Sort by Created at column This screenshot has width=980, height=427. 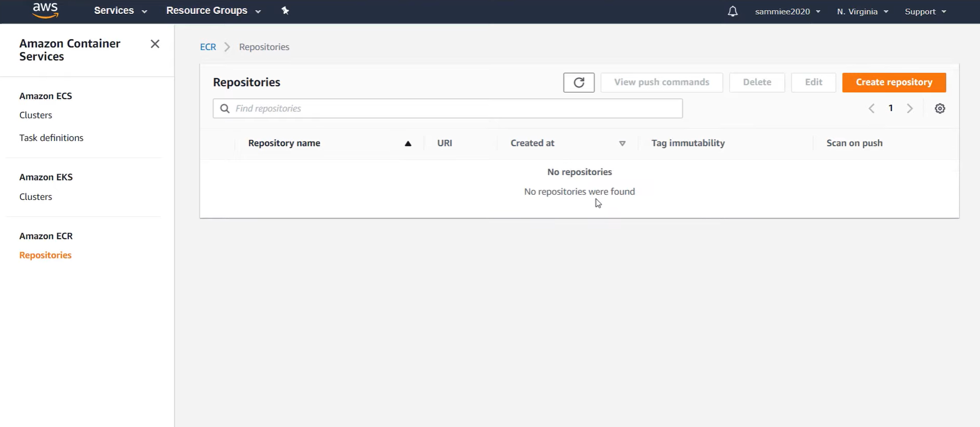pos(532,143)
